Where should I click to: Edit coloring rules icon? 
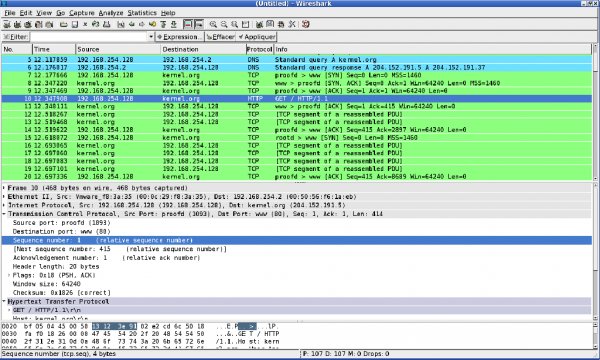click(x=281, y=24)
